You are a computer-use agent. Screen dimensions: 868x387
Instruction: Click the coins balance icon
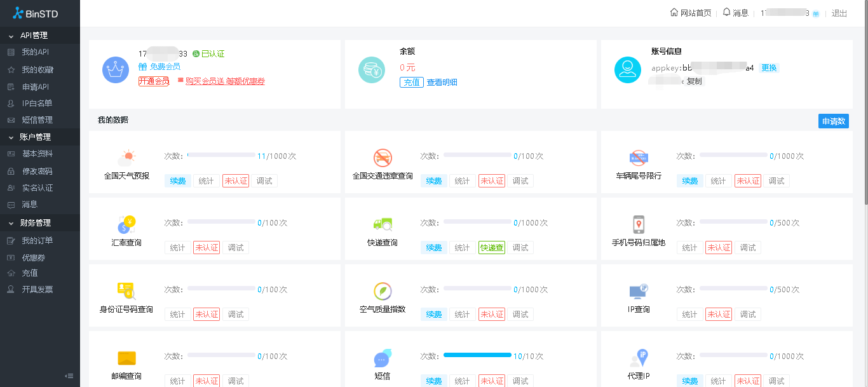[372, 70]
